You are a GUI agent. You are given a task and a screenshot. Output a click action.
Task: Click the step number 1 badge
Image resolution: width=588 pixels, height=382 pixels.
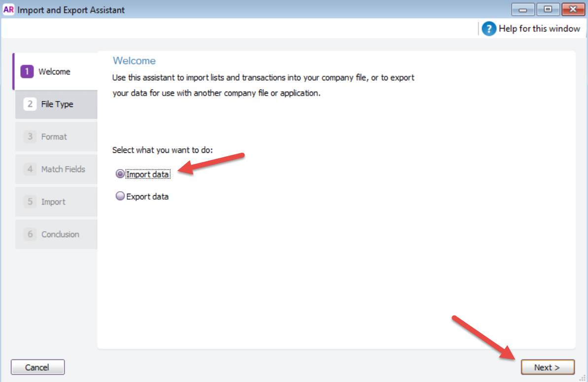(27, 71)
